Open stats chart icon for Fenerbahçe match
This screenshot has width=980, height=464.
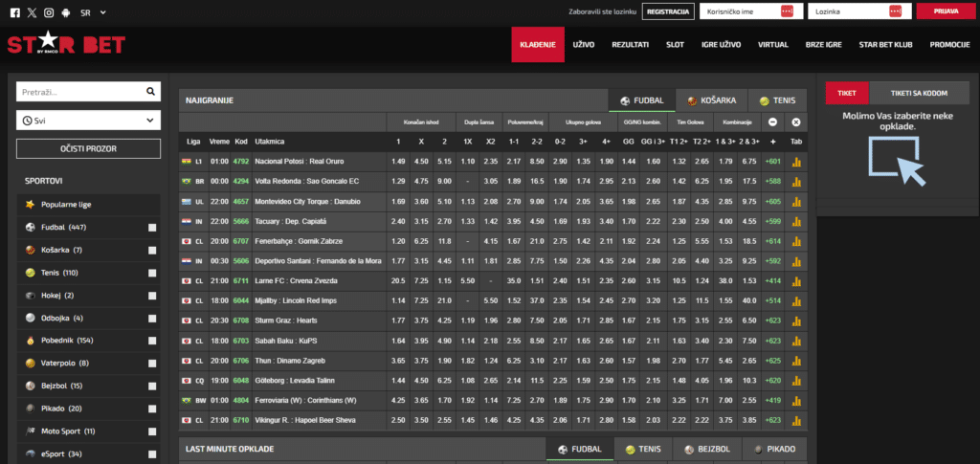tap(796, 241)
